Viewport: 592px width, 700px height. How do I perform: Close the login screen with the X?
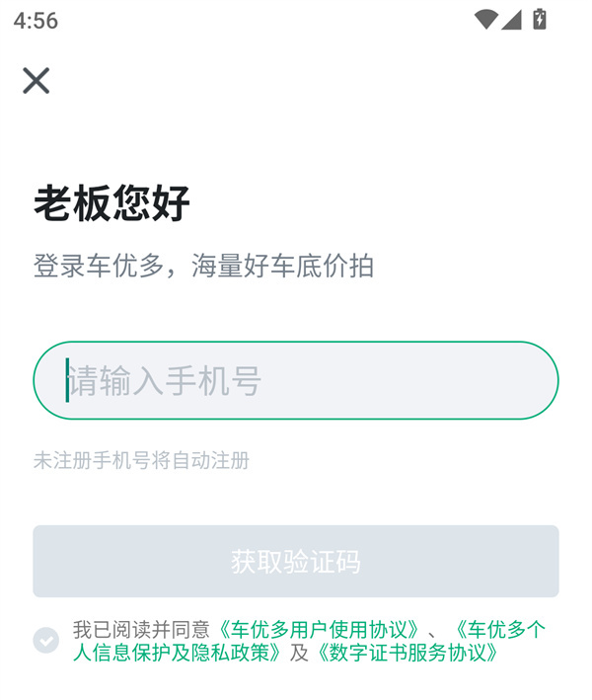pyautogui.click(x=37, y=80)
